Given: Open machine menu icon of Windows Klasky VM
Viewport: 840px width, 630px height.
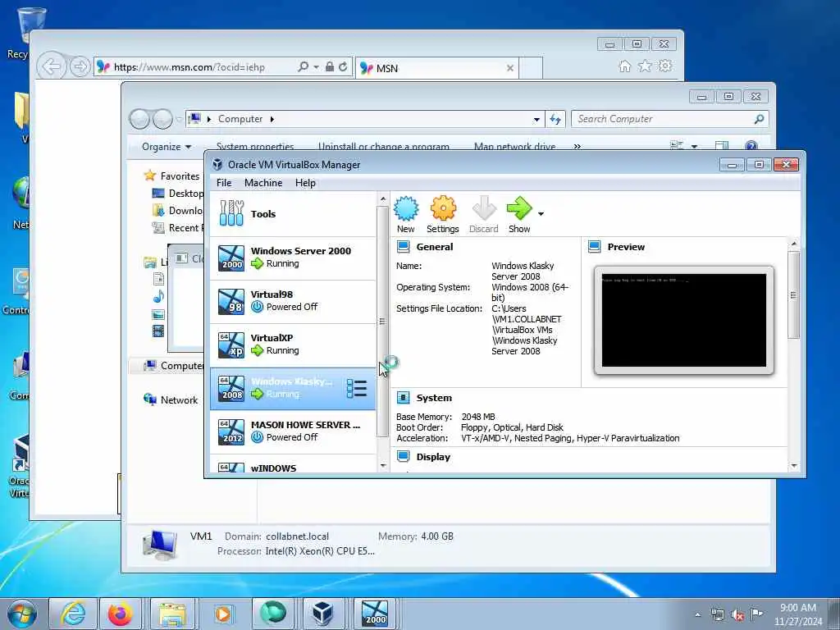Looking at the screenshot, I should point(356,389).
